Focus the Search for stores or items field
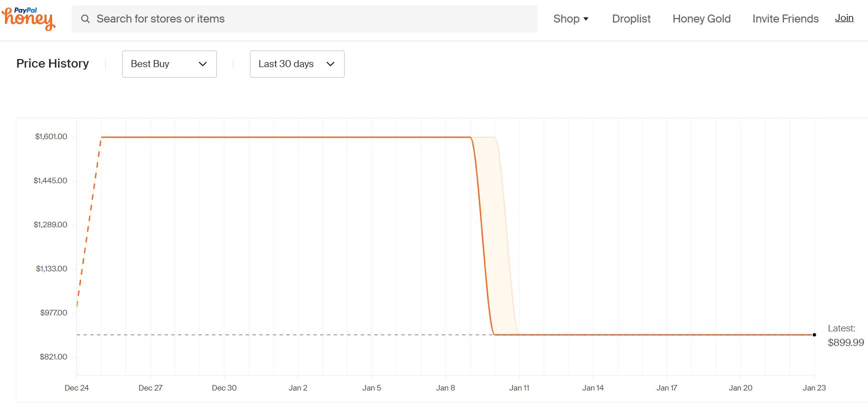 [305, 19]
